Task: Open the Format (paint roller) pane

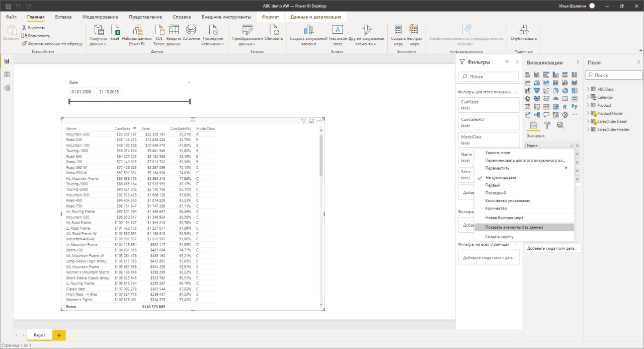Action: coord(547,125)
